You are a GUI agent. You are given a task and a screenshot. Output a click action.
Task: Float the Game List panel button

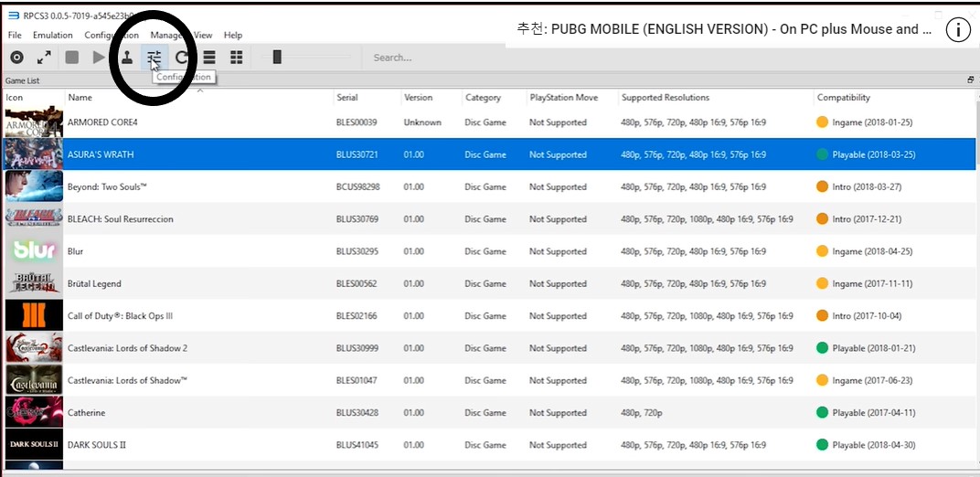[971, 79]
